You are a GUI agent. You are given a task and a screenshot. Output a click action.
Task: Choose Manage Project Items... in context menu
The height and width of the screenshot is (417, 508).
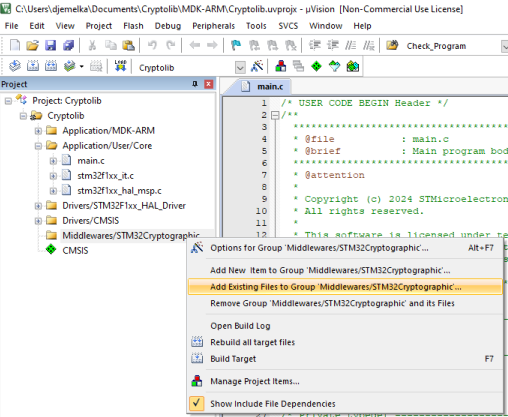coord(345,381)
